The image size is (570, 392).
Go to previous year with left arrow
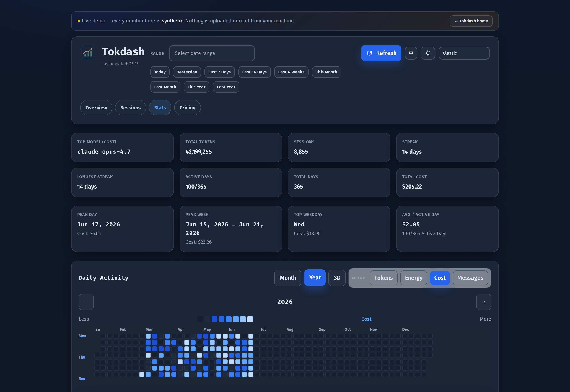point(86,302)
